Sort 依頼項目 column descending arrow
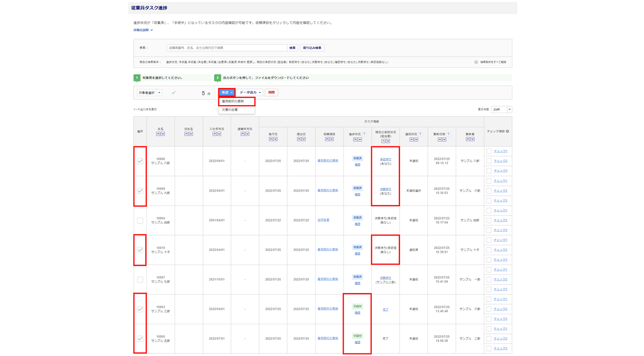This screenshot has height=356, width=644. (x=332, y=139)
